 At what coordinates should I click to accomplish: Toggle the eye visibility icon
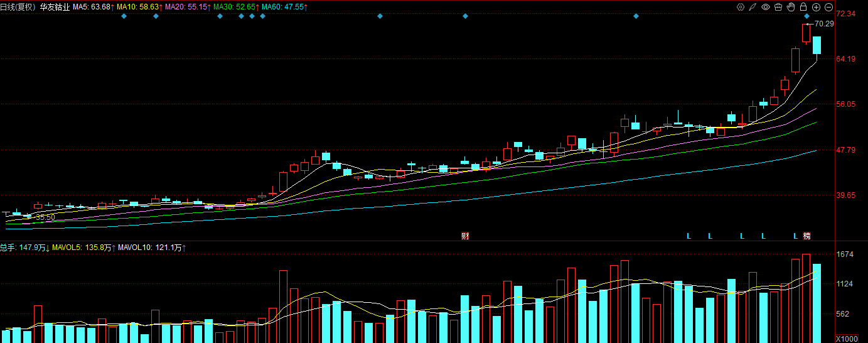[766, 7]
